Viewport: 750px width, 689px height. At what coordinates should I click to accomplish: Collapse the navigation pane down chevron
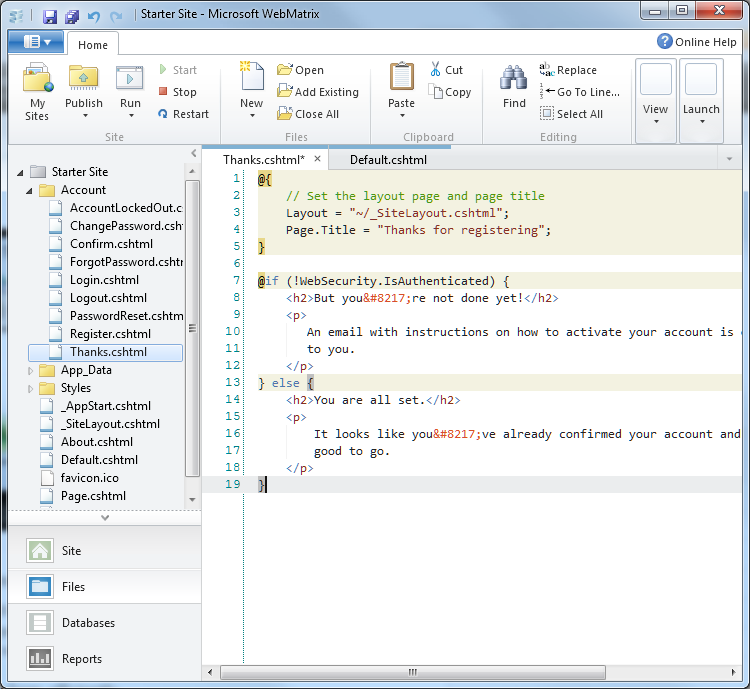click(105, 518)
